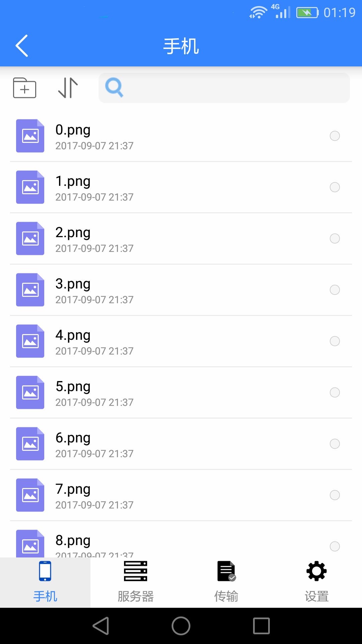
Task: Tap the Android back navigation button
Action: 101,626
